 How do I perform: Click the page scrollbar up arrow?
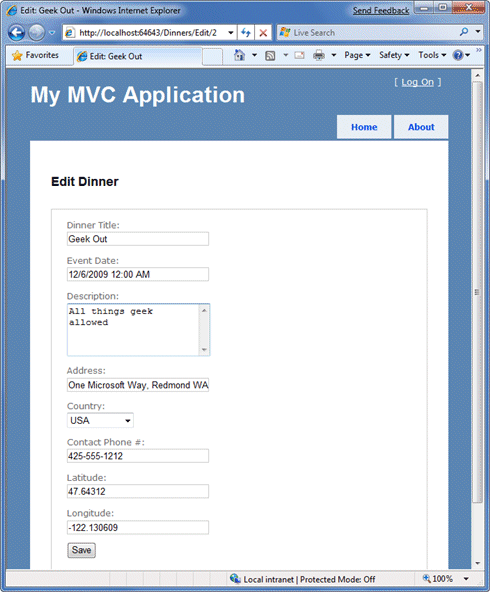[478, 76]
